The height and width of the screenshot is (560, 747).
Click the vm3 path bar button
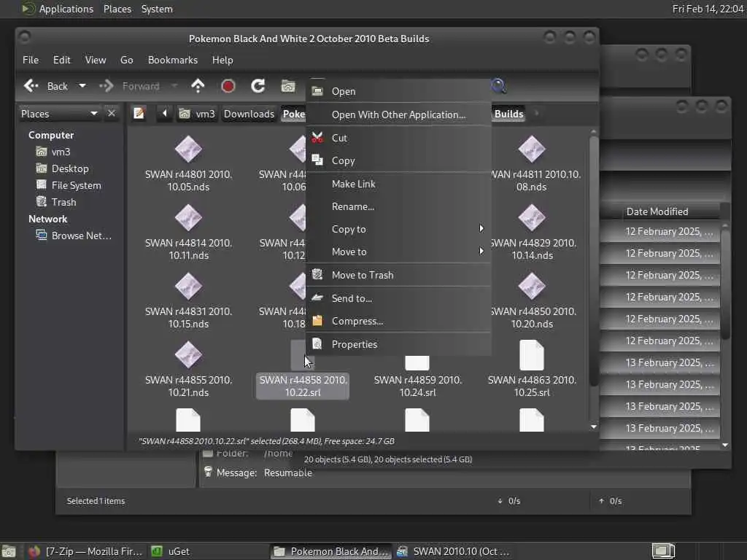(x=197, y=114)
